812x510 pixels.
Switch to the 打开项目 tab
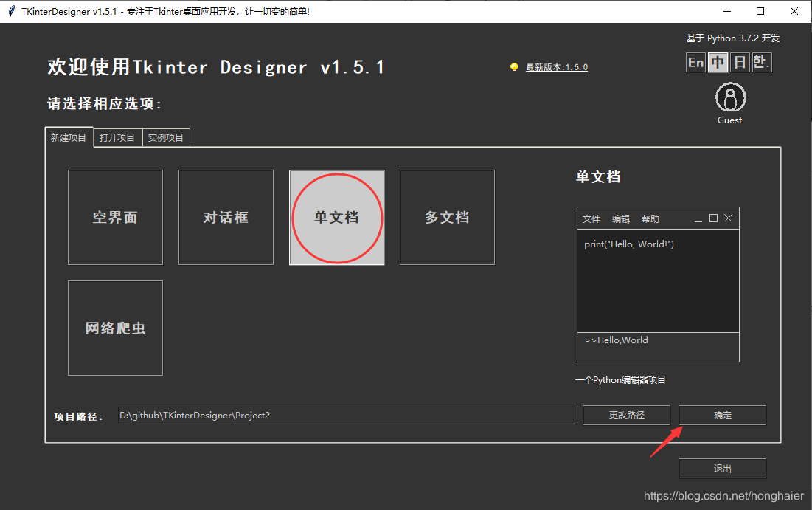(117, 138)
